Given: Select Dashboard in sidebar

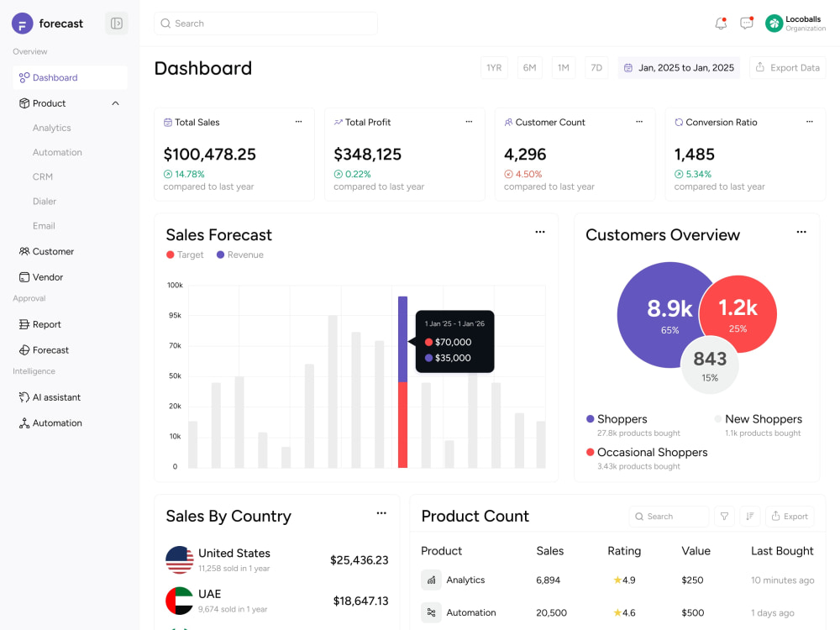Looking at the screenshot, I should click(x=70, y=77).
